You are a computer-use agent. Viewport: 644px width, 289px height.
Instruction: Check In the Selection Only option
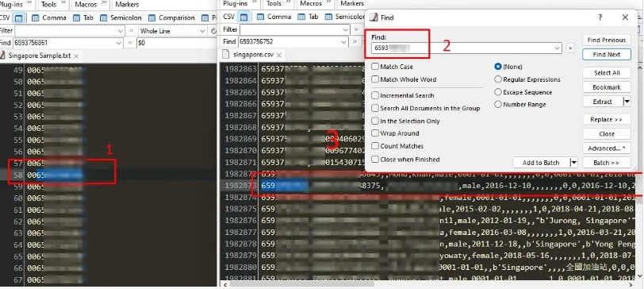375,121
